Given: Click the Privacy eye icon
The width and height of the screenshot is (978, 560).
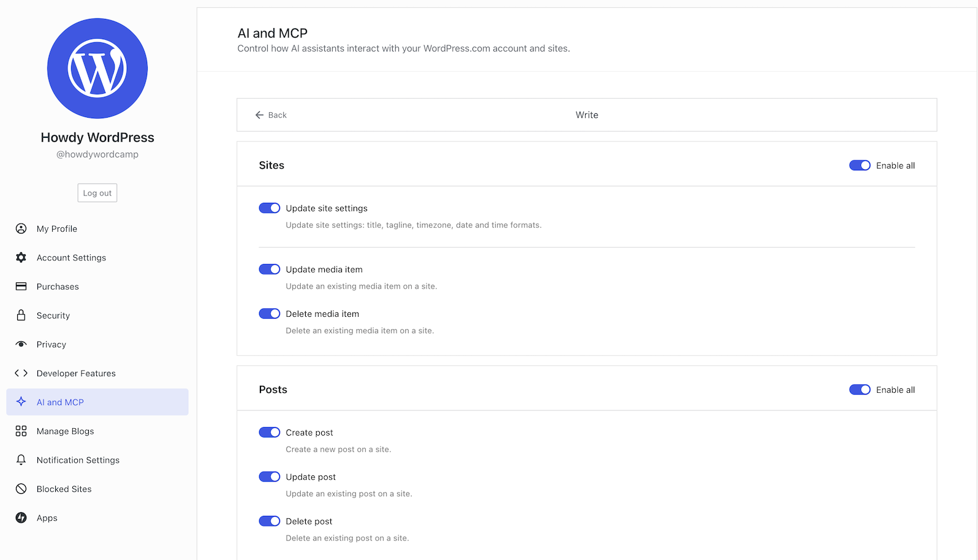Looking at the screenshot, I should [x=21, y=344].
